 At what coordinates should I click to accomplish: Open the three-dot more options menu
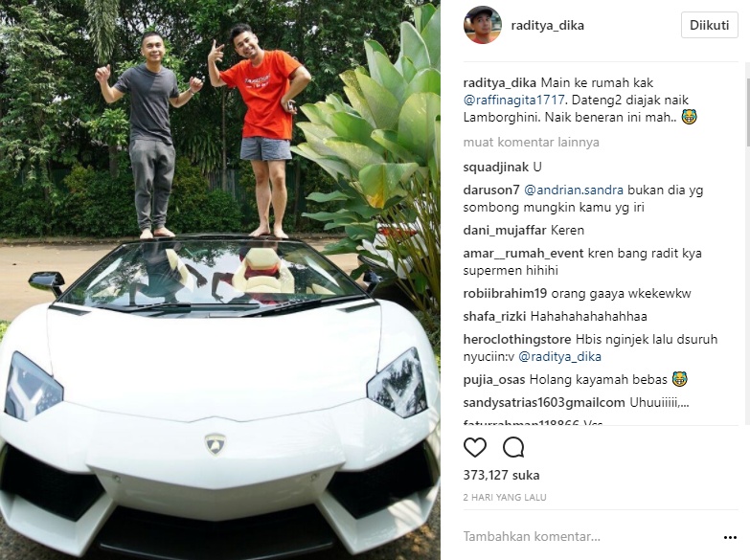pos(730,538)
